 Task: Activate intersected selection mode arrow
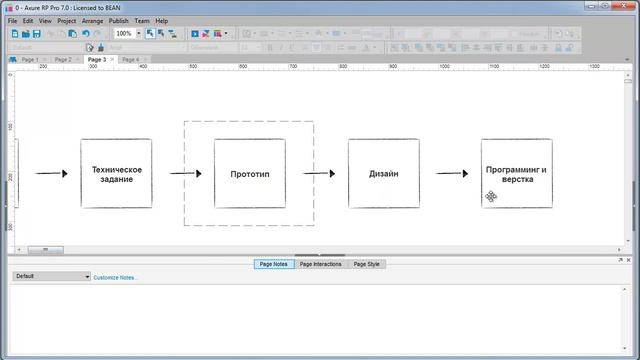(150, 34)
